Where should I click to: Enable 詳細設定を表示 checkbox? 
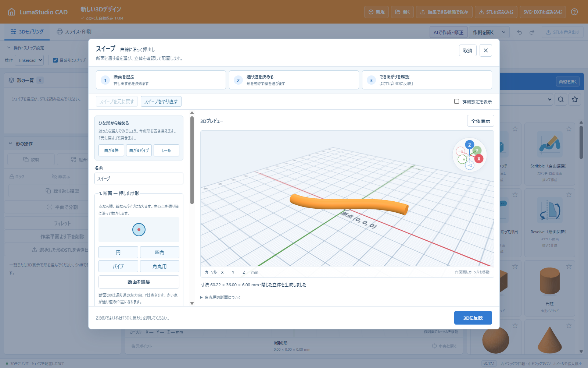coord(456,102)
